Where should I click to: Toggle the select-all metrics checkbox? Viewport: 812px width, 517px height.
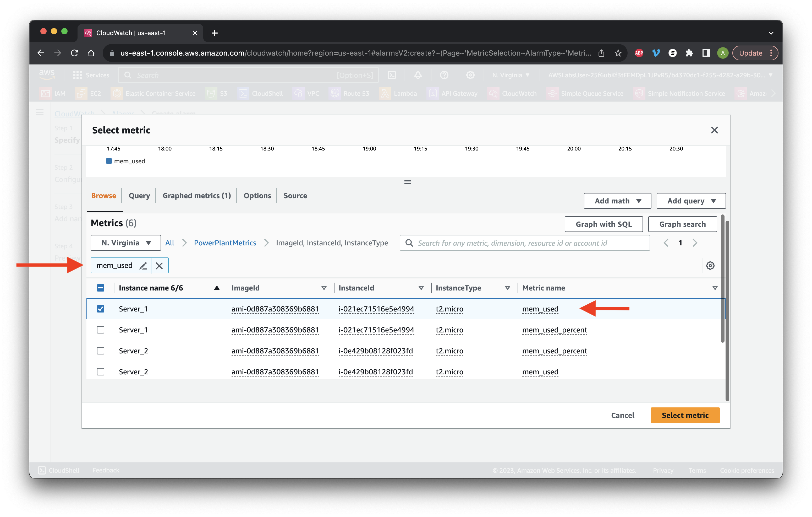(x=101, y=288)
